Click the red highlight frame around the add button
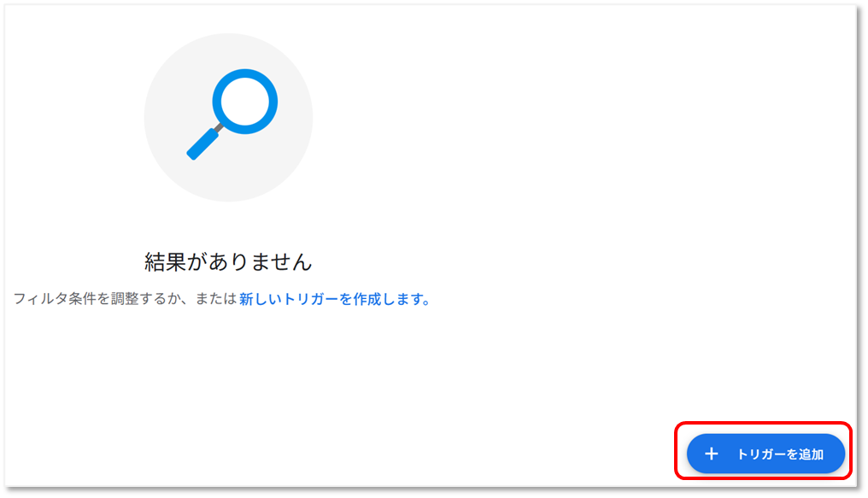 coord(763,424)
